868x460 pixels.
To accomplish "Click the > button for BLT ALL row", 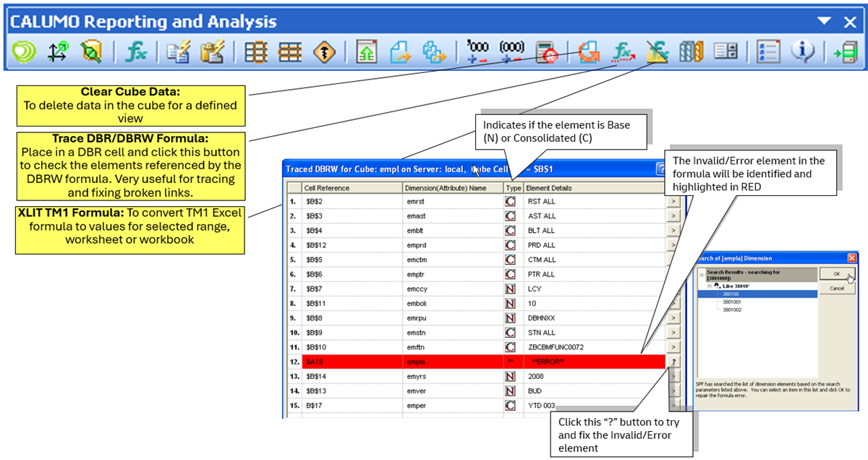I will pyautogui.click(x=673, y=230).
